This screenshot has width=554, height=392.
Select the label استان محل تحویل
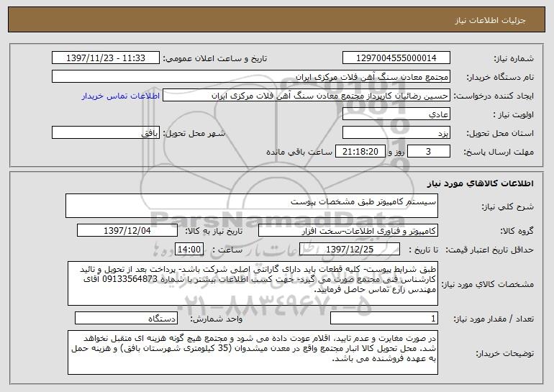click(500, 134)
